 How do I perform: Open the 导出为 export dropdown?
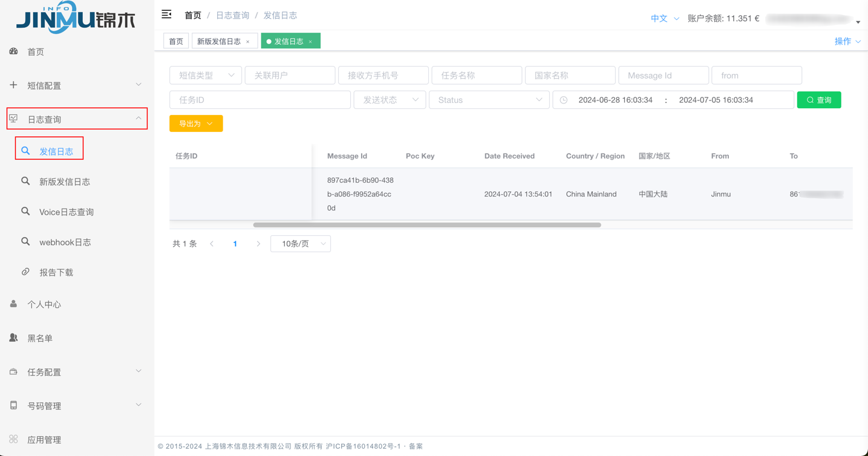coord(196,123)
